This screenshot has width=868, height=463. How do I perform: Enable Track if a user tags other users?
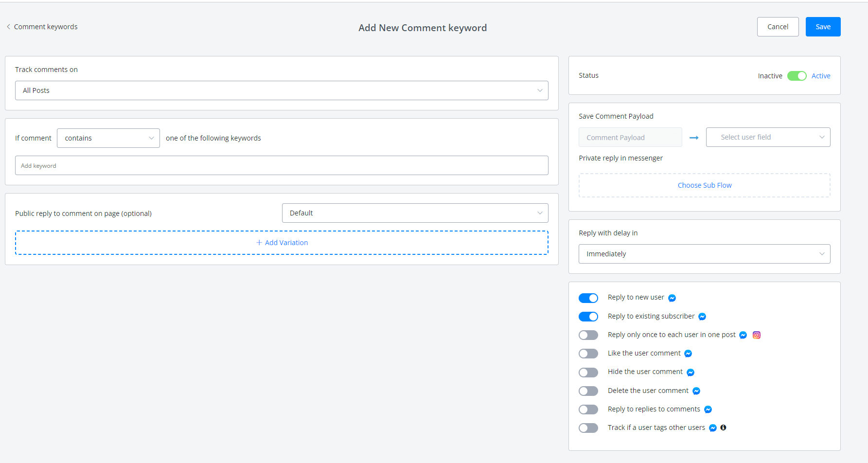pyautogui.click(x=588, y=428)
